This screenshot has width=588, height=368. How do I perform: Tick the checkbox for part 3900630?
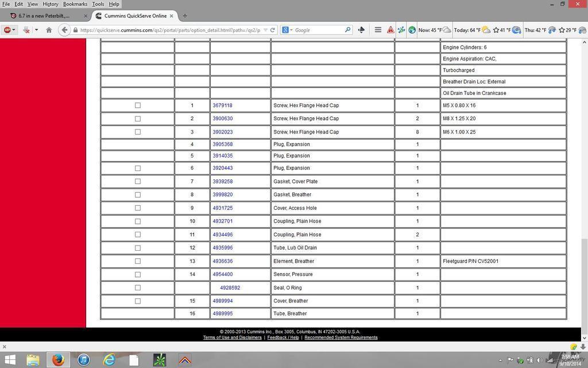[138, 118]
